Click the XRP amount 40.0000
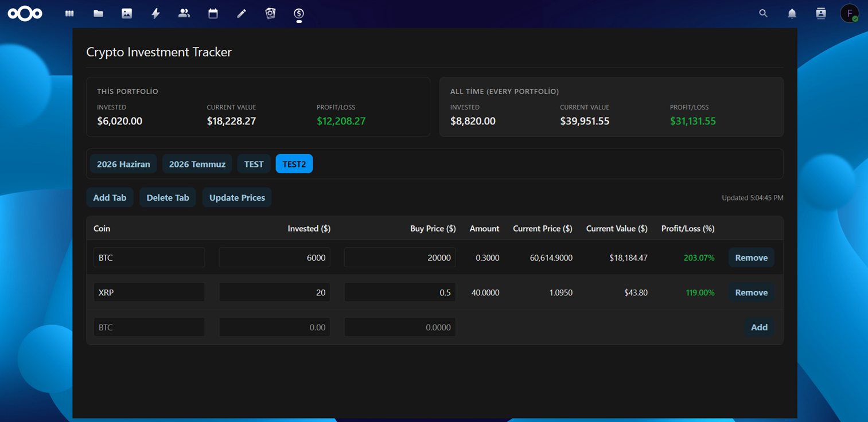 pos(485,293)
